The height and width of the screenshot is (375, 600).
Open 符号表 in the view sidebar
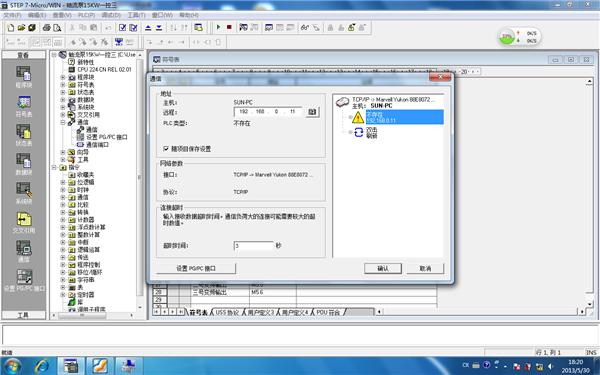coord(23,106)
